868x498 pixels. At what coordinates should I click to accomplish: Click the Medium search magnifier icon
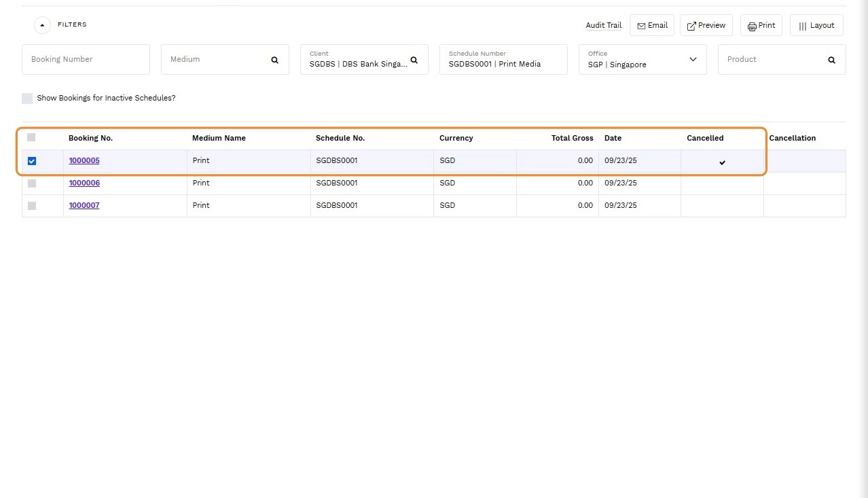coord(275,60)
